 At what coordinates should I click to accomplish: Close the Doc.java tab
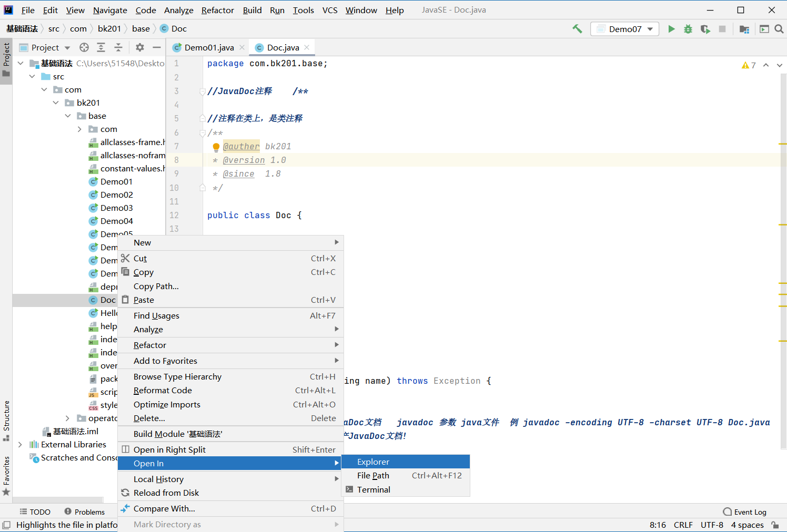[307, 47]
